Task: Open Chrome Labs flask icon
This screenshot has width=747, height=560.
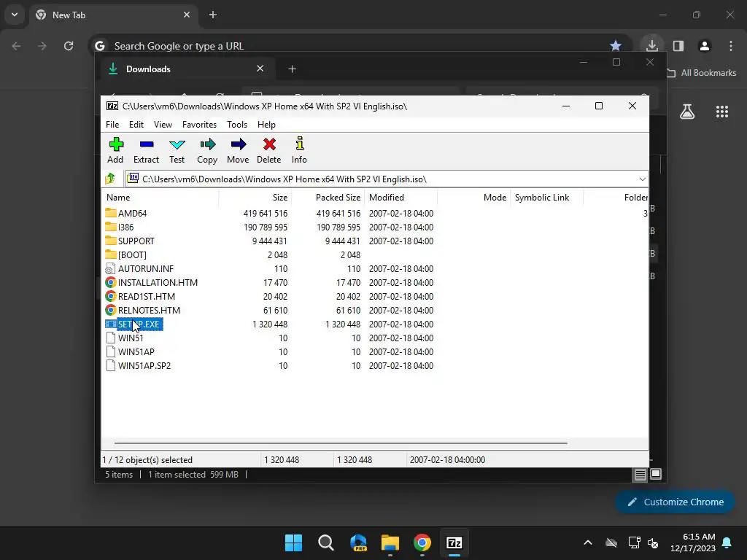Action: pos(687,112)
